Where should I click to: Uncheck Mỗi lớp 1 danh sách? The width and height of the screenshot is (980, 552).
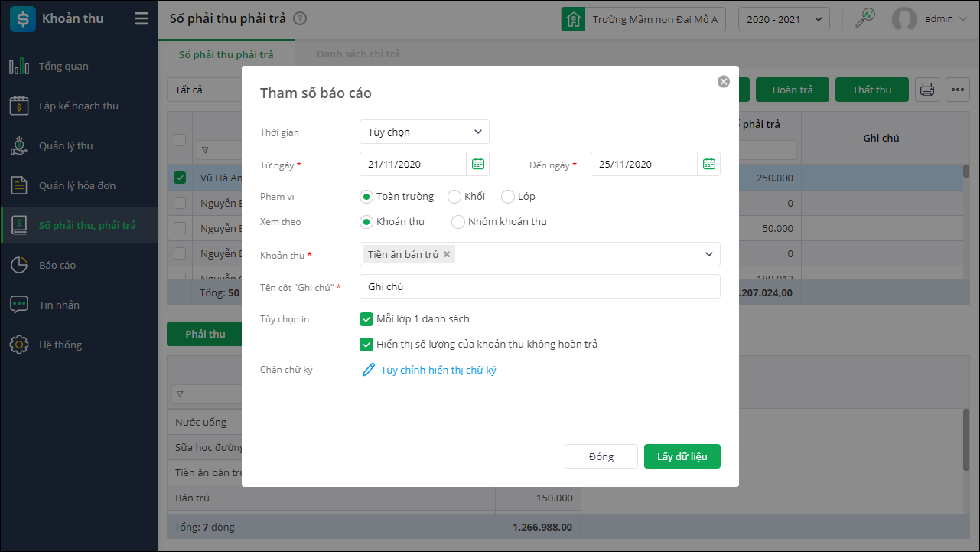[366, 318]
